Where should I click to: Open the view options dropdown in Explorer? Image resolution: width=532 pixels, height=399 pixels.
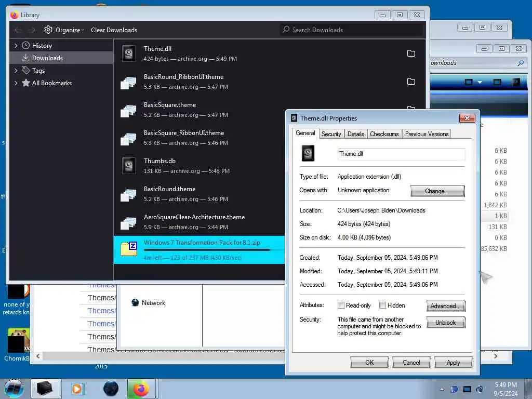(x=480, y=82)
